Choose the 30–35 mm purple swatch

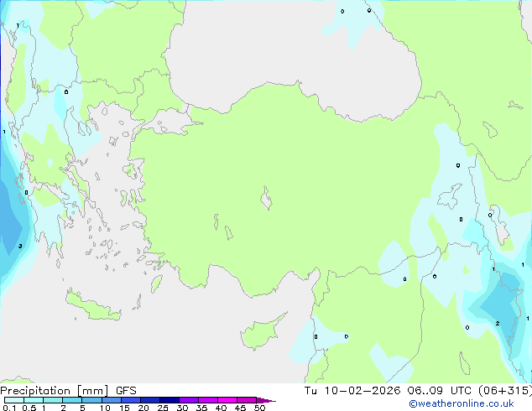pos(189,400)
